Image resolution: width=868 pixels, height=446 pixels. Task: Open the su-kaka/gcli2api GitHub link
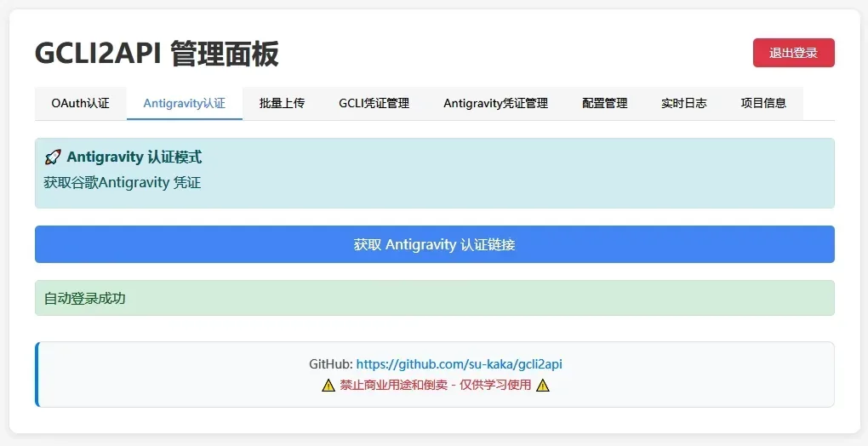tap(459, 364)
